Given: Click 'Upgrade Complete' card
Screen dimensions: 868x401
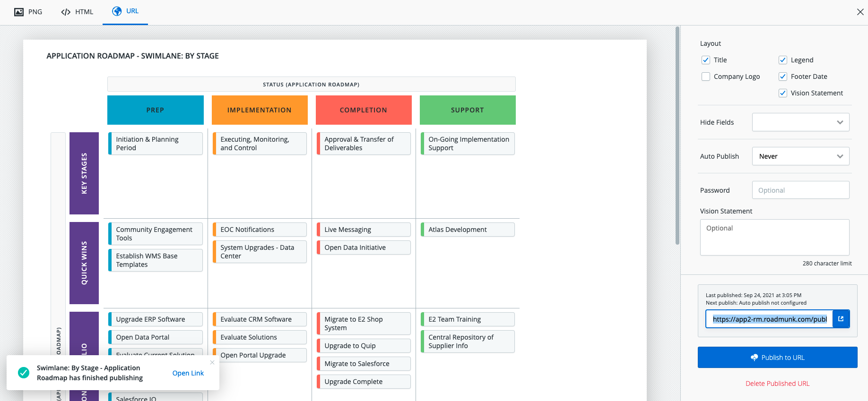Looking at the screenshot, I should 364,382.
